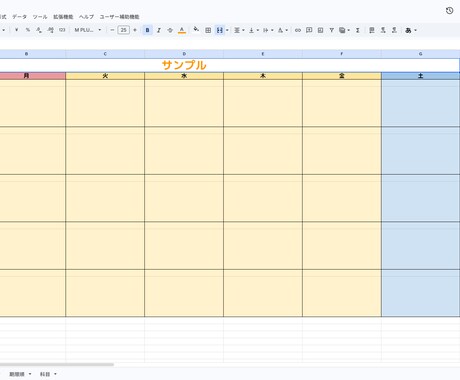460x380 pixels.
Task: Open the text color picker
Action: pos(182,30)
